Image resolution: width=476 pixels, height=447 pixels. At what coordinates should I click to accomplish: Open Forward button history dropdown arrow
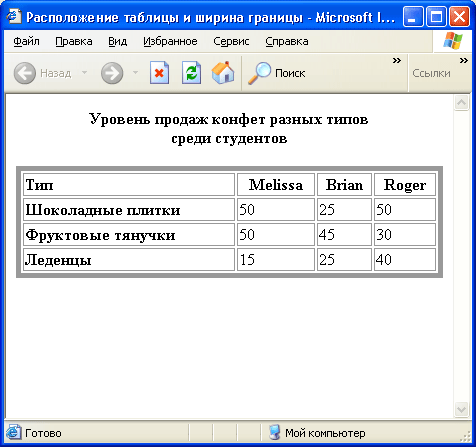135,72
